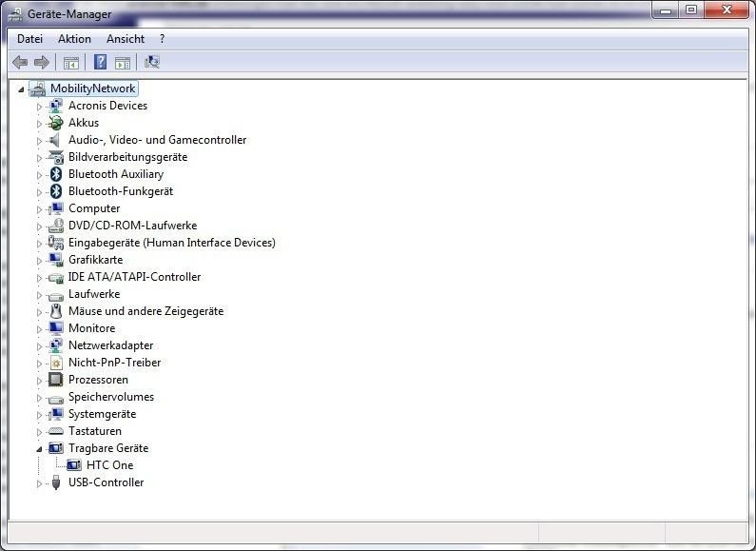This screenshot has height=551, width=756.
Task: Expand the Netzwerkadapter category arrow
Action: click(39, 346)
